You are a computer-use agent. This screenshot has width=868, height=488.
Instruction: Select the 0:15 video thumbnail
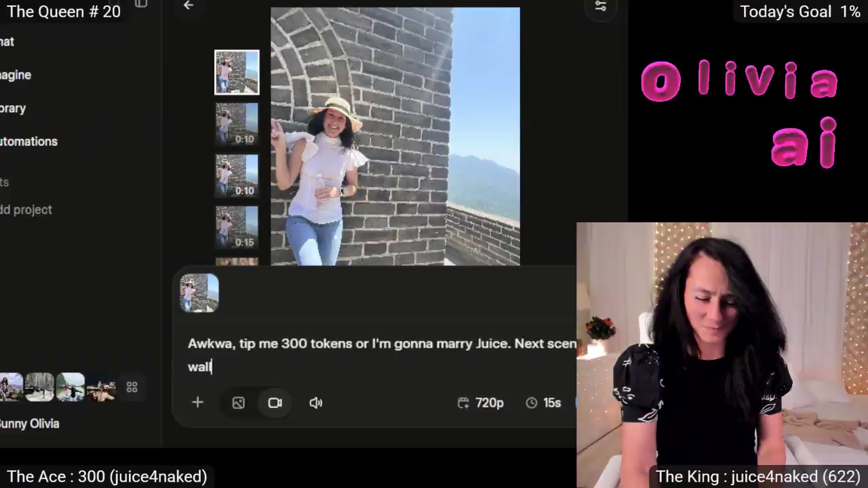point(237,227)
